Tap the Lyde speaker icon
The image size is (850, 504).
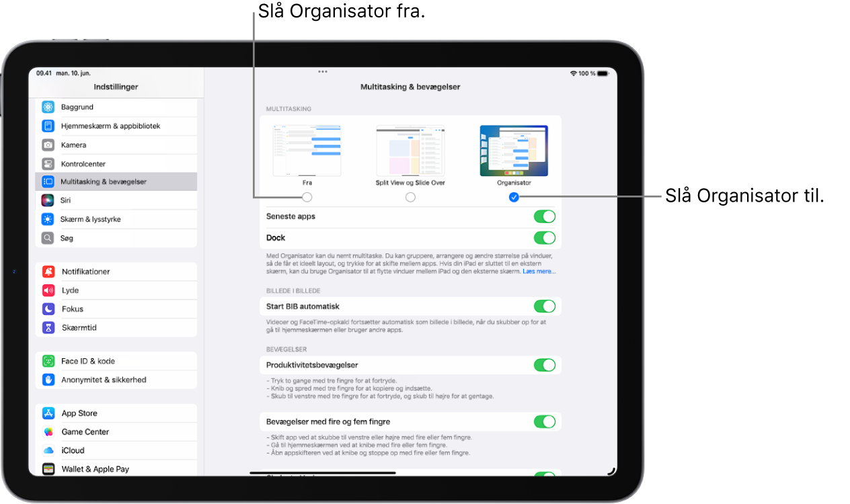tap(48, 290)
